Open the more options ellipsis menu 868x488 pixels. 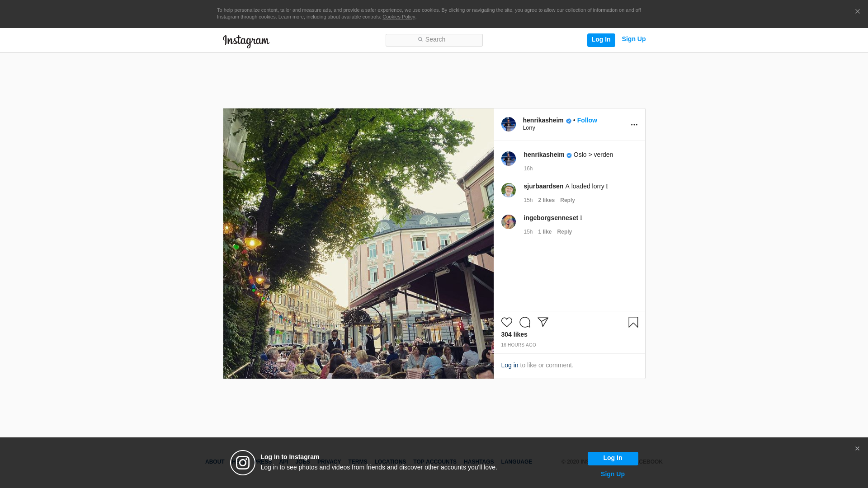(x=634, y=125)
